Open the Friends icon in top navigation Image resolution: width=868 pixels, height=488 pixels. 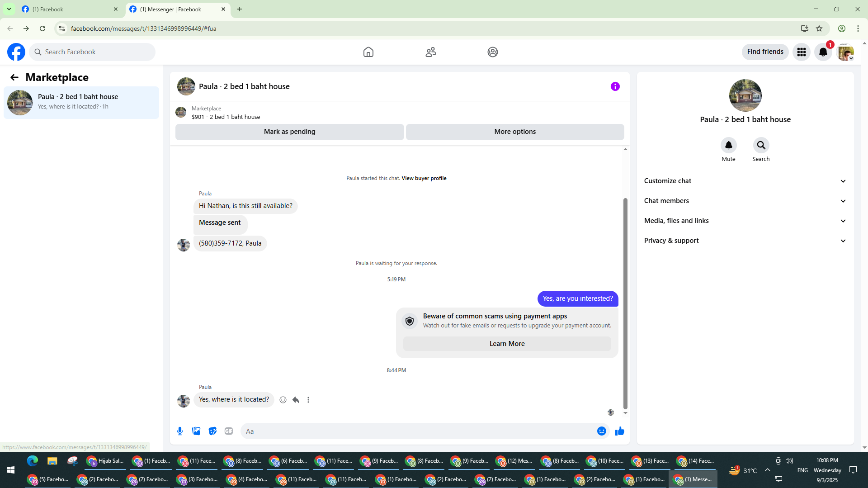tap(431, 52)
